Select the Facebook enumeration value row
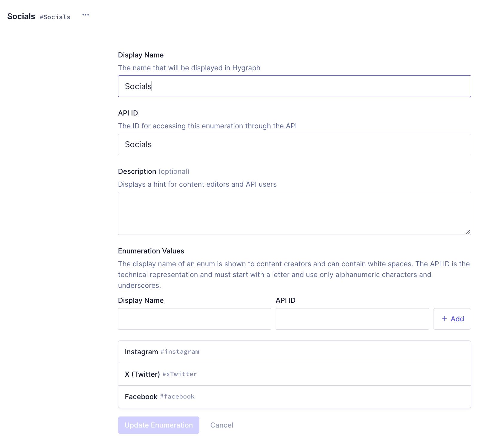This screenshot has height=447, width=504. [294, 397]
